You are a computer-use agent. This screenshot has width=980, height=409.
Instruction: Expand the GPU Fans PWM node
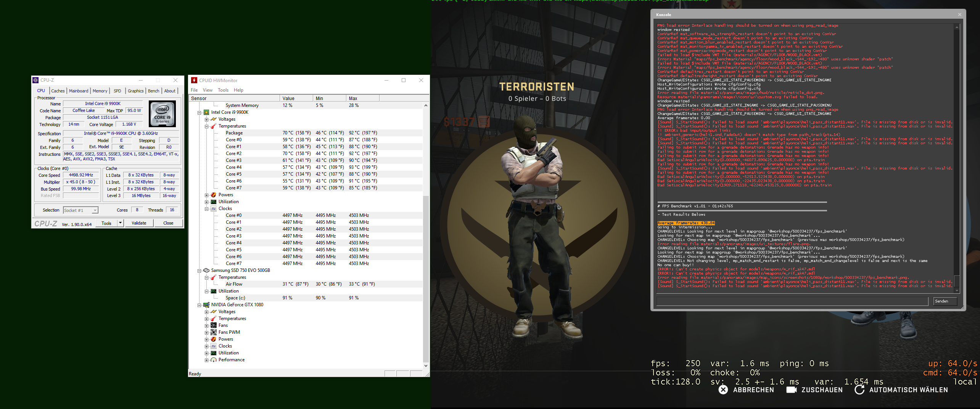(x=206, y=333)
